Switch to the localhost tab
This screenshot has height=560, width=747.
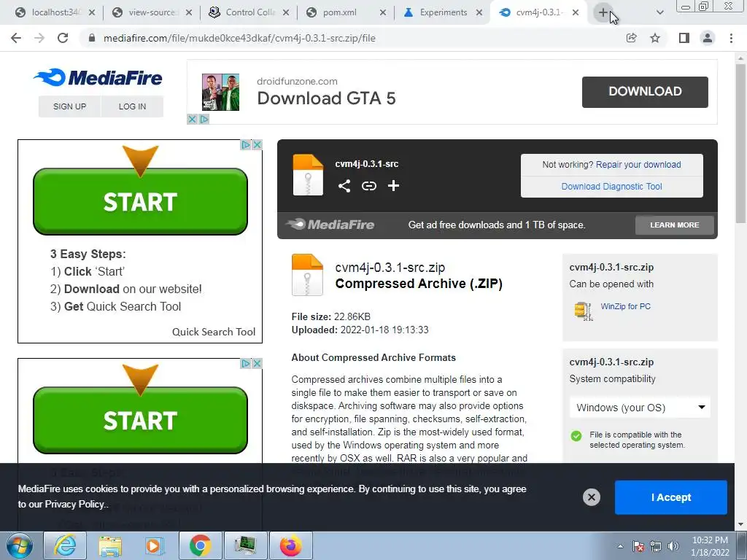[54, 12]
